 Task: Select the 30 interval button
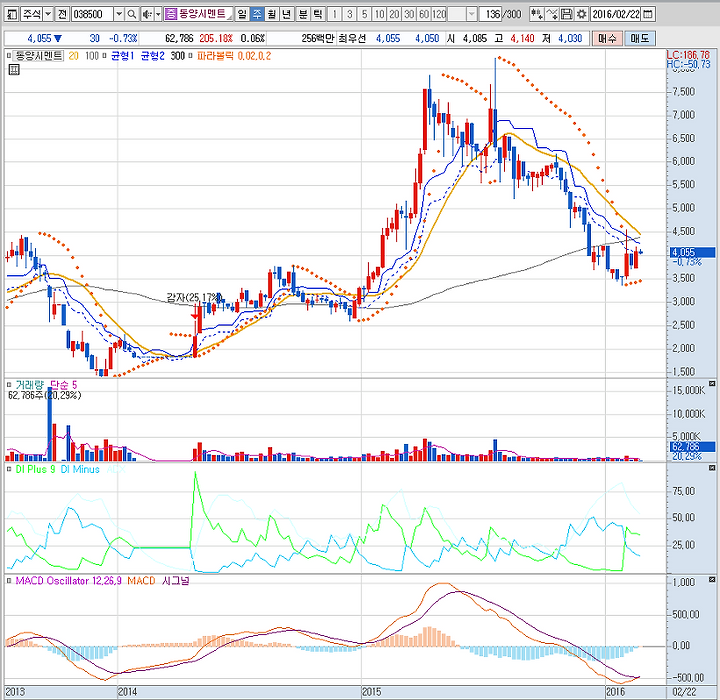(409, 14)
